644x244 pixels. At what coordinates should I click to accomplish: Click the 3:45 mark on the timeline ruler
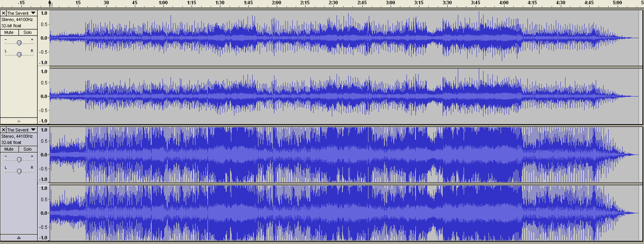pos(475,3)
